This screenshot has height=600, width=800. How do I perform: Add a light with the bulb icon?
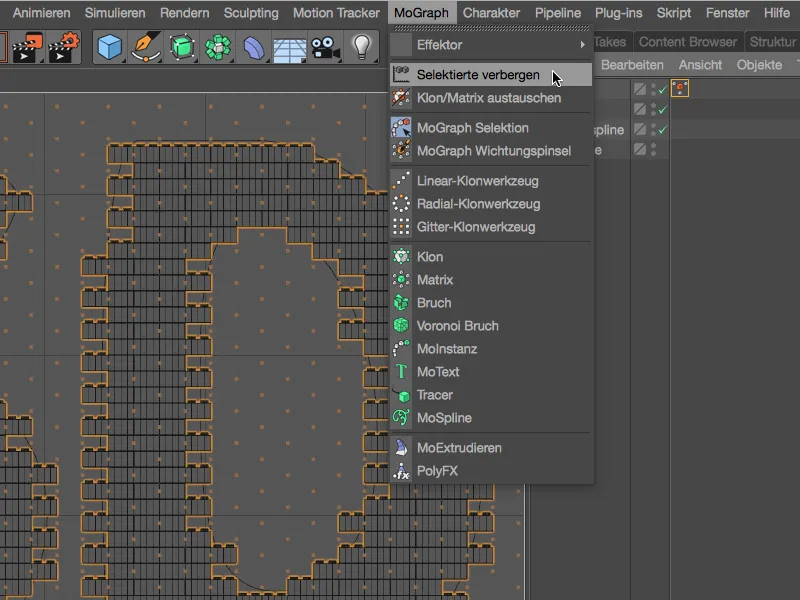tap(359, 47)
